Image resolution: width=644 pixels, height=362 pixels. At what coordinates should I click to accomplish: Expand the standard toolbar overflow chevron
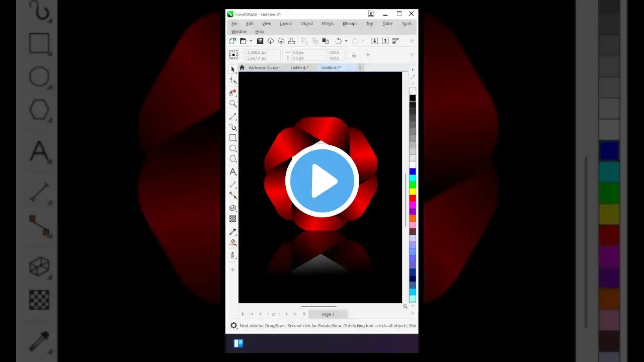pos(412,41)
